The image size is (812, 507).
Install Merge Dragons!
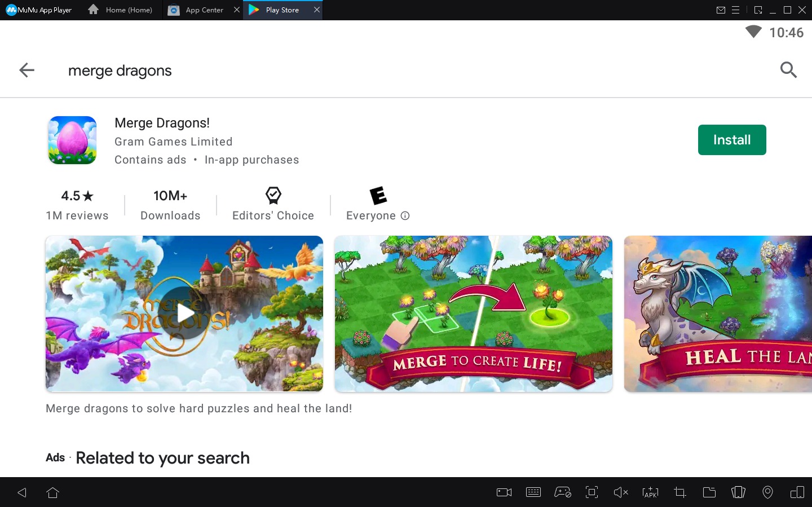(732, 140)
